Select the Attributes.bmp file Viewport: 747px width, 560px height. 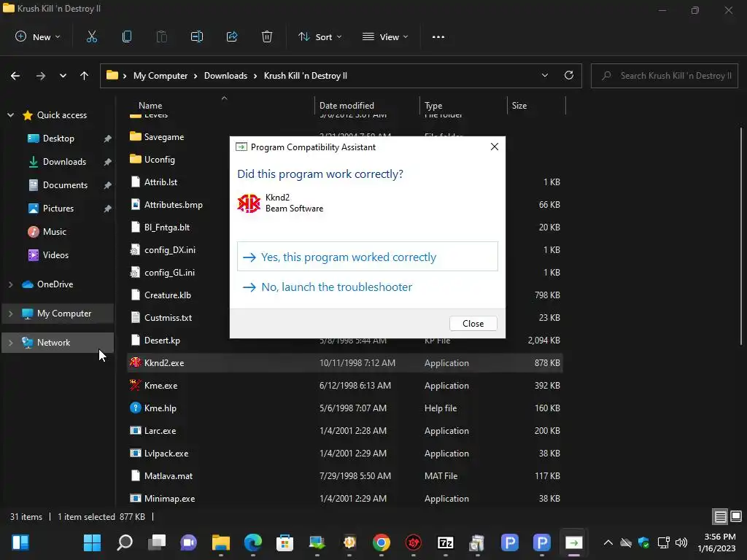coord(174,205)
